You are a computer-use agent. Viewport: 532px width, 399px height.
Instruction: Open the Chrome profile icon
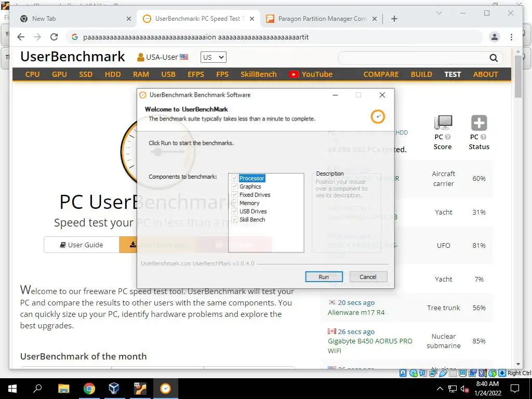click(495, 37)
